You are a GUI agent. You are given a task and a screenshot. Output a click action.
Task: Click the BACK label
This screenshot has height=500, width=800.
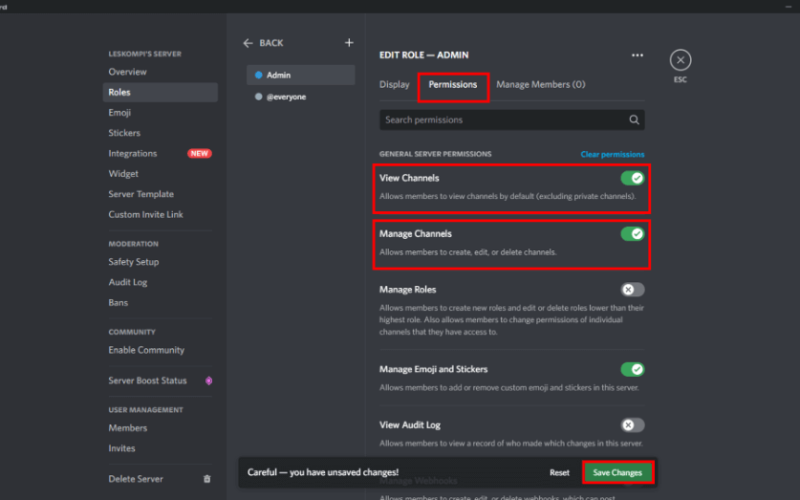coord(271,43)
